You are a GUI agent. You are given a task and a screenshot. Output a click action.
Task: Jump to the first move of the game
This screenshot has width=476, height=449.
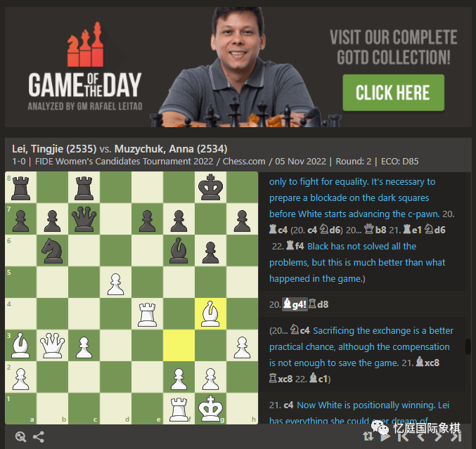click(403, 436)
